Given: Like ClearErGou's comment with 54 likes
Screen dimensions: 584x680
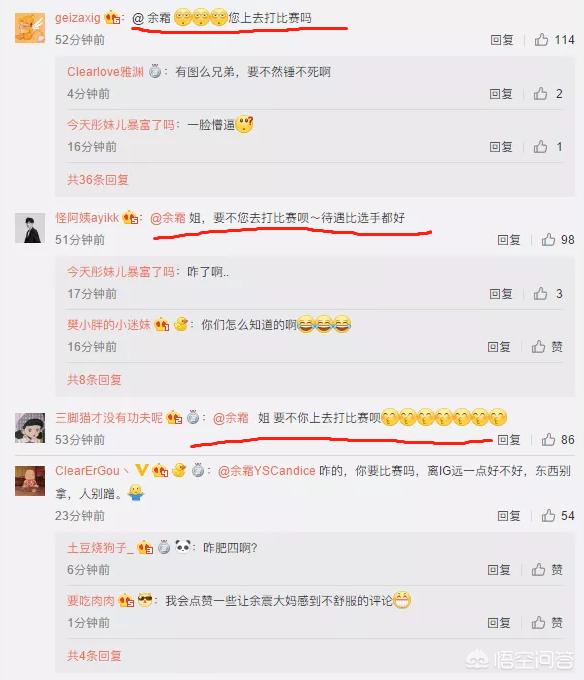Looking at the screenshot, I should (558, 516).
